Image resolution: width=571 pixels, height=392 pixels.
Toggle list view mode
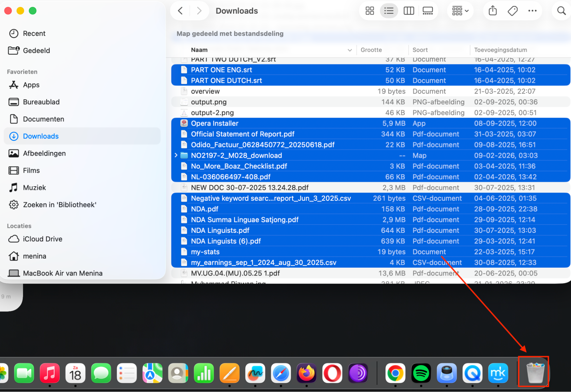[389, 11]
